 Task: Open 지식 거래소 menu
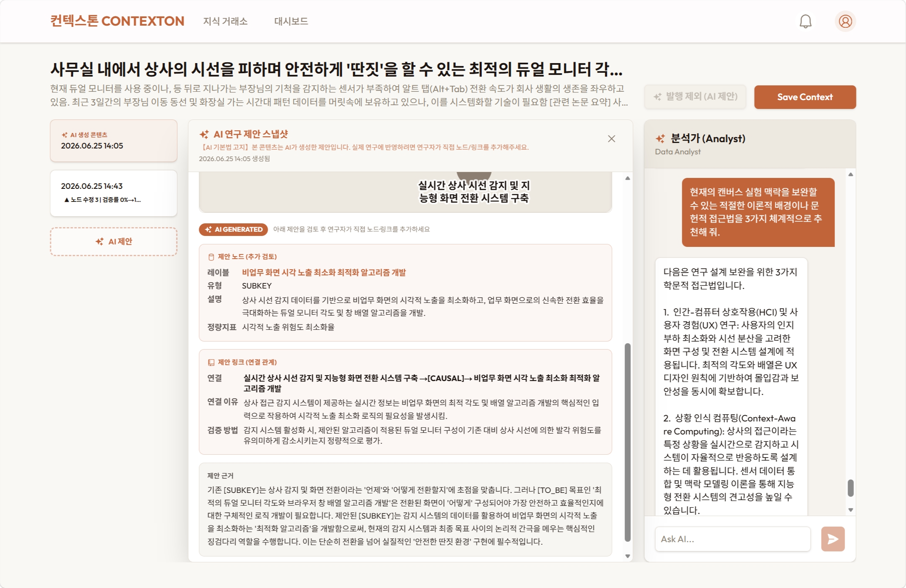(x=225, y=21)
